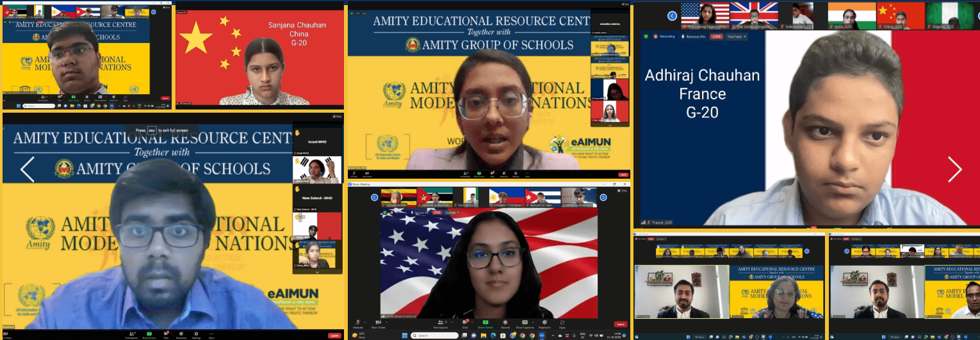Toggle Unmute microphone in USA flag window
Screen dimensions: 980x340
tap(357, 325)
